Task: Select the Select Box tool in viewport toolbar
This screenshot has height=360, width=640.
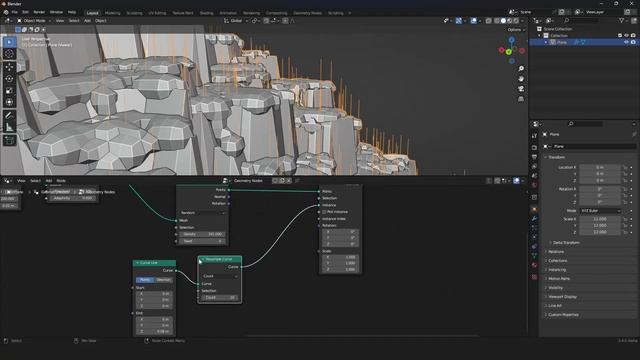Action: point(9,42)
